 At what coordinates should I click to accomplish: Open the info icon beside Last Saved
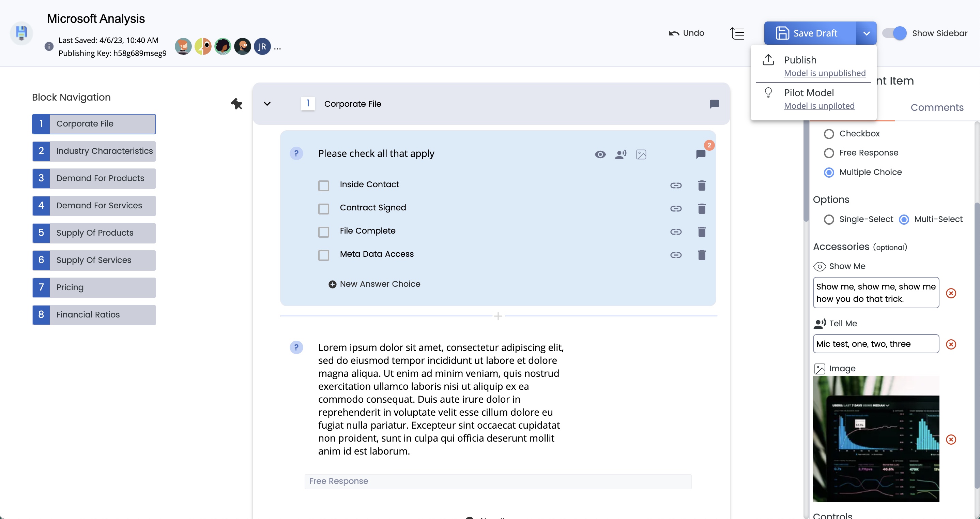click(49, 46)
